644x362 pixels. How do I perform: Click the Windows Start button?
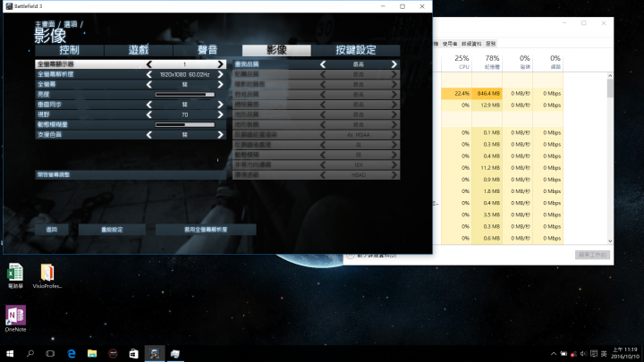pyautogui.click(x=10, y=353)
